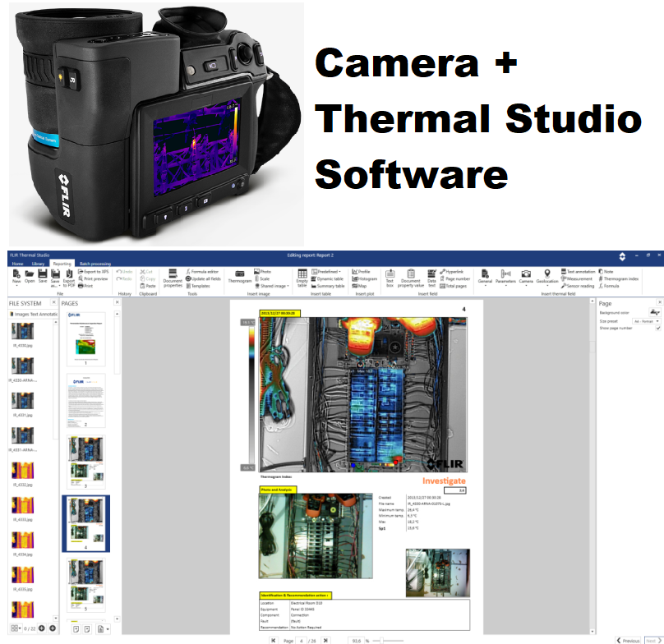Select page 1 thumbnail in Pages
Image resolution: width=664 pixels, height=644 pixels.
86,338
